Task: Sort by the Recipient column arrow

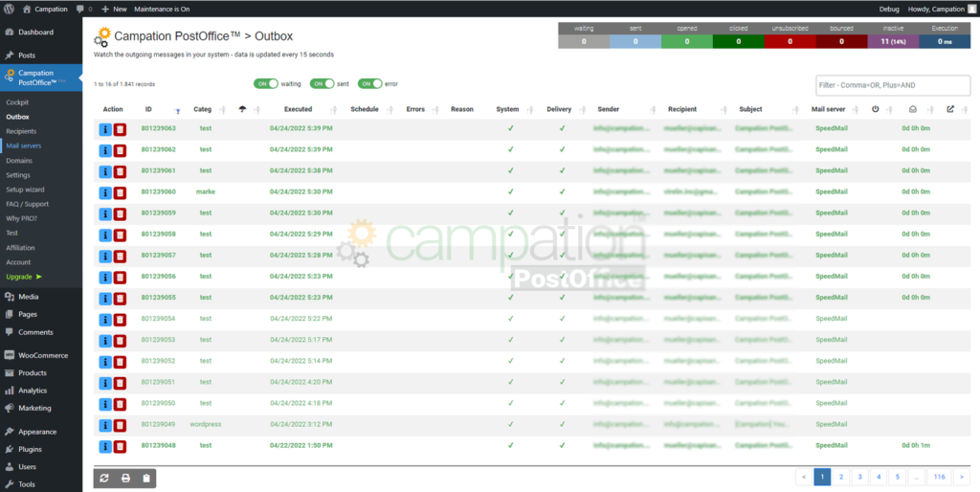Action: tap(724, 110)
